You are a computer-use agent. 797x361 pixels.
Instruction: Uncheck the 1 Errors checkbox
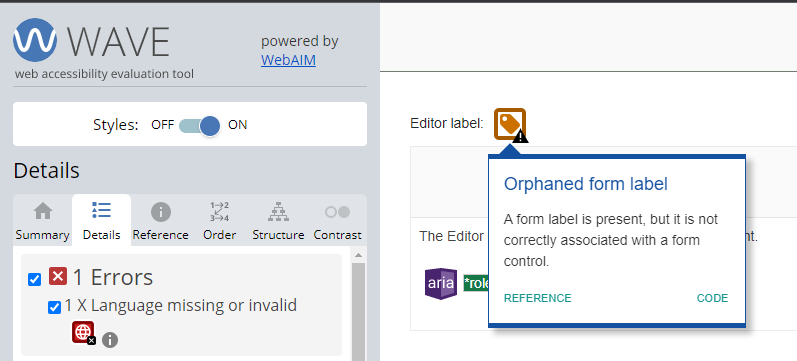35,279
